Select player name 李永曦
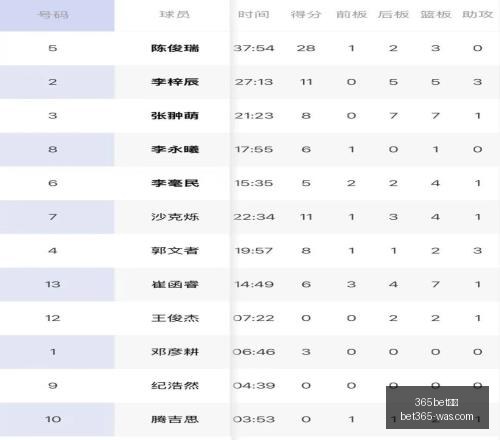 click(175, 149)
